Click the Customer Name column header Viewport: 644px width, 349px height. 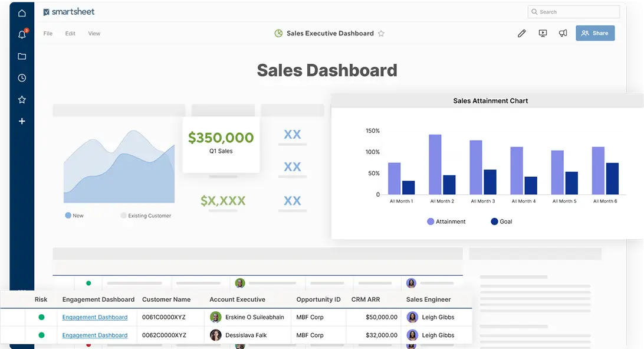(x=166, y=299)
